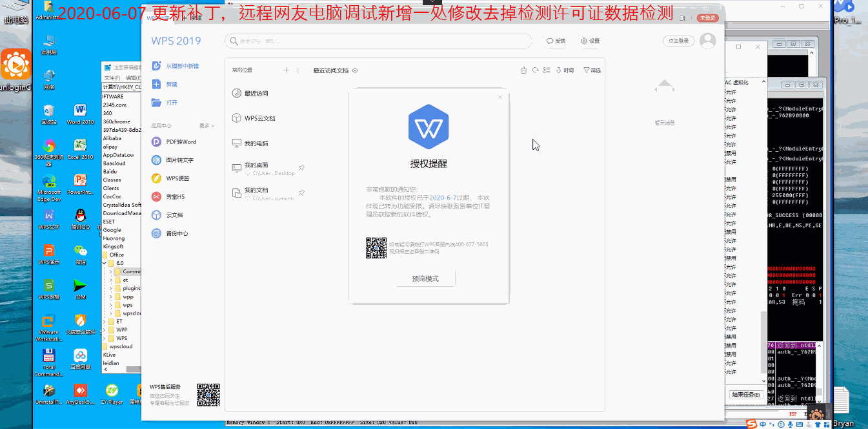Viewport: 868px width, 429px height.
Task: Open the Microsoft Edge Dev desktop icon
Action: tap(48, 188)
